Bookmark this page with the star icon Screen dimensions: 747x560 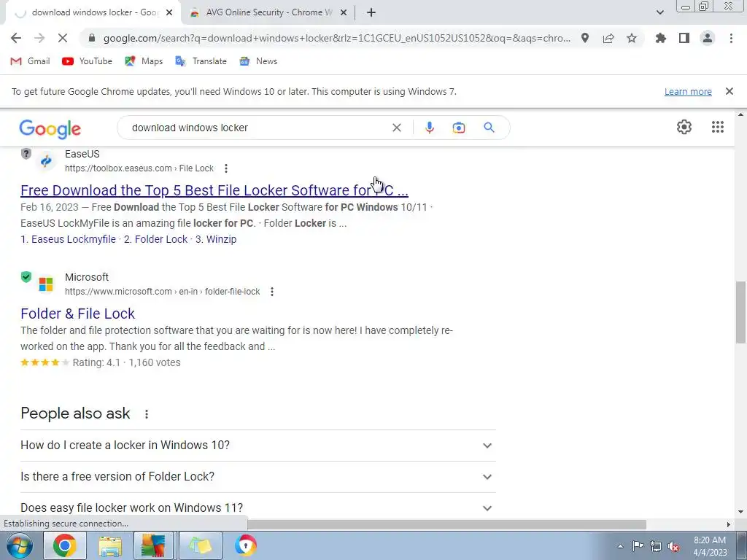[632, 38]
